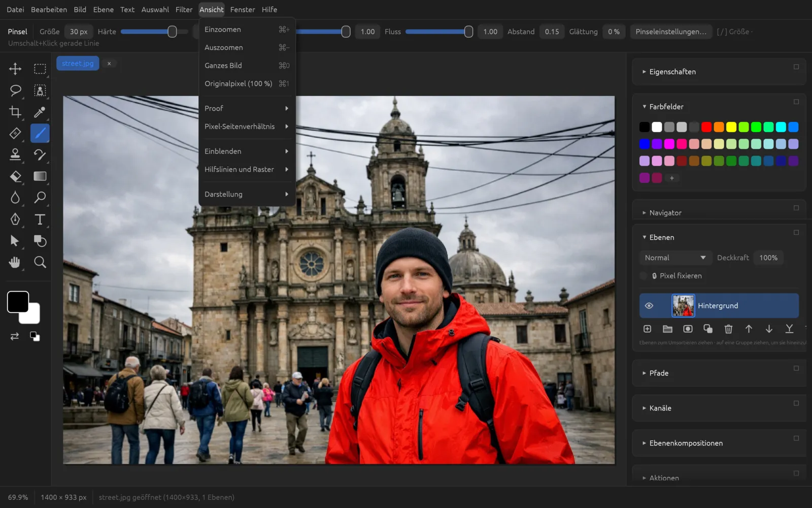This screenshot has height=508, width=812.
Task: Select the Pen tool
Action: coord(15,219)
